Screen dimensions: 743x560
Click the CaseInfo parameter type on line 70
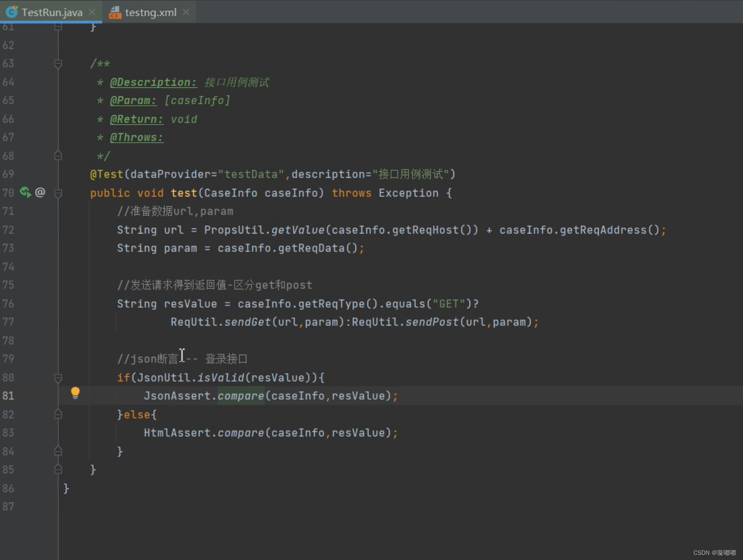[x=230, y=193]
